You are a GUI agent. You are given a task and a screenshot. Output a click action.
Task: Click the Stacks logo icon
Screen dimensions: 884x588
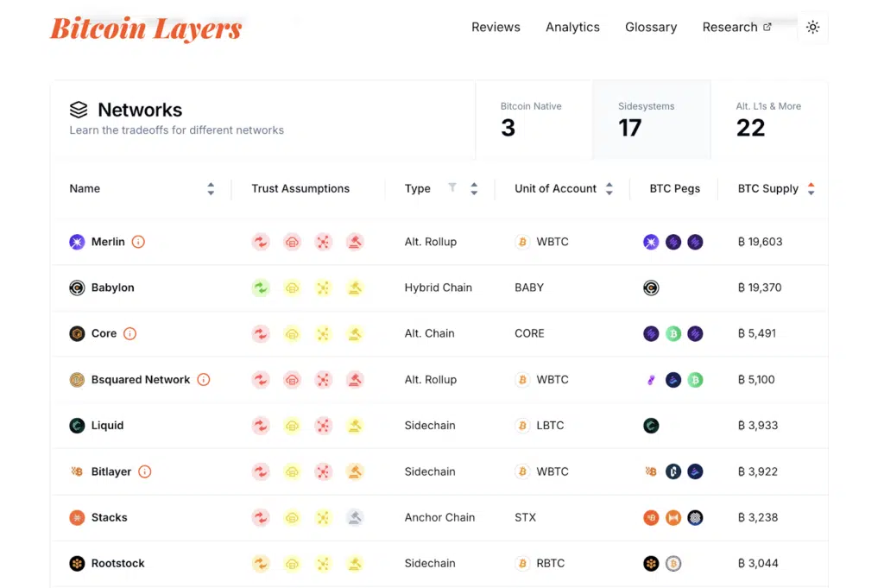[x=77, y=517]
